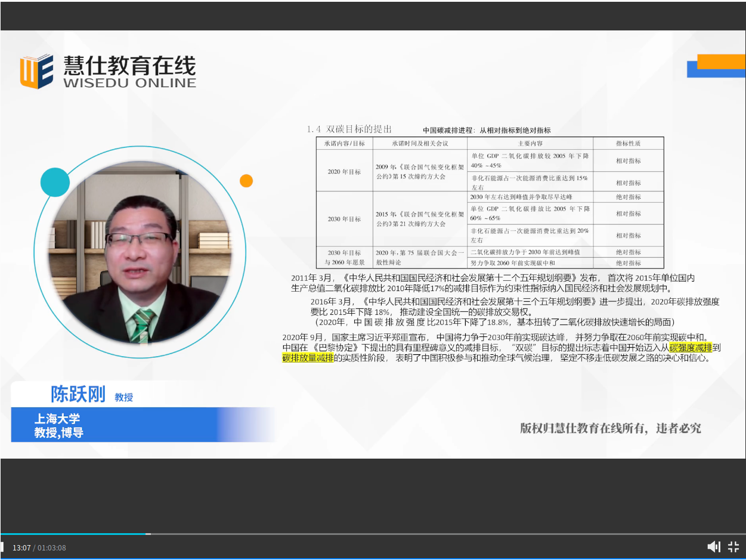Click the small orange dot near presenter
Viewport: 746px width, 560px height.
246,181
